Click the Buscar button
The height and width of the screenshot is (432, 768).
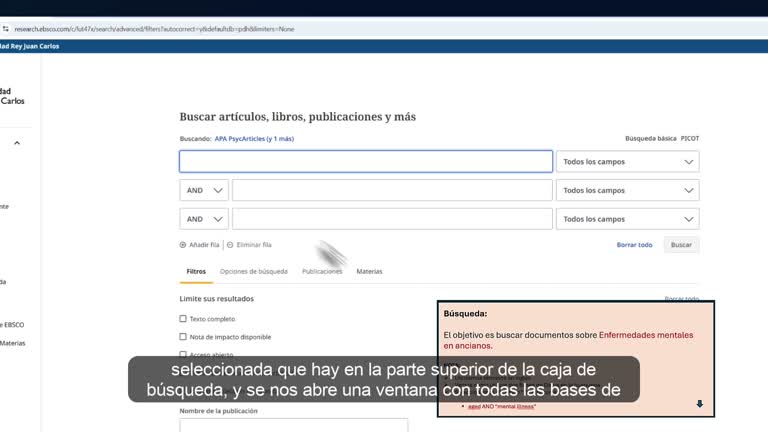681,245
